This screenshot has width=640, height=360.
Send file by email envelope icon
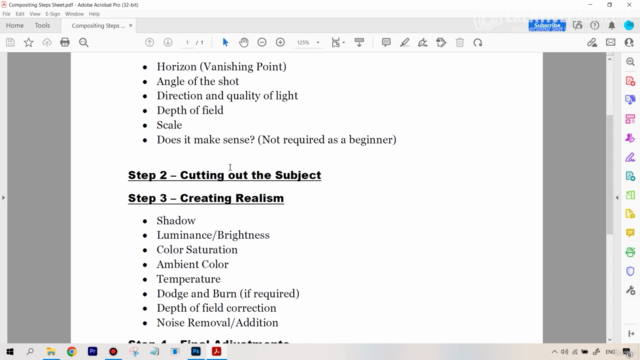click(x=611, y=42)
